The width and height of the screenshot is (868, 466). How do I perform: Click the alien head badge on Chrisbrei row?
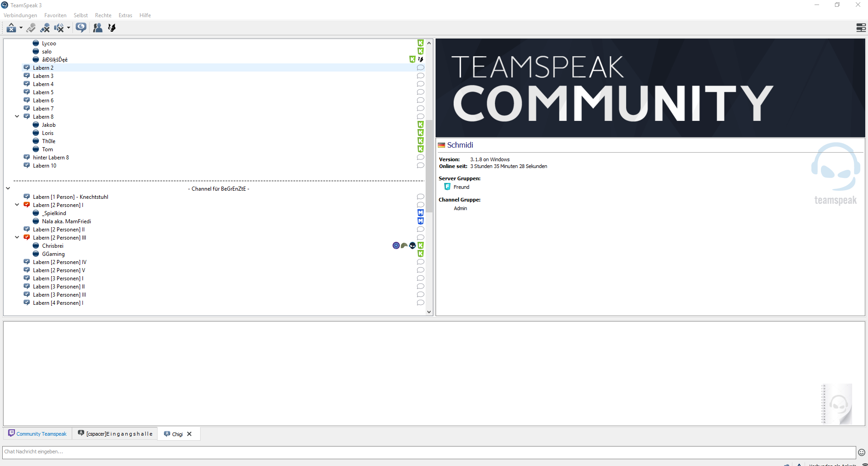point(412,245)
